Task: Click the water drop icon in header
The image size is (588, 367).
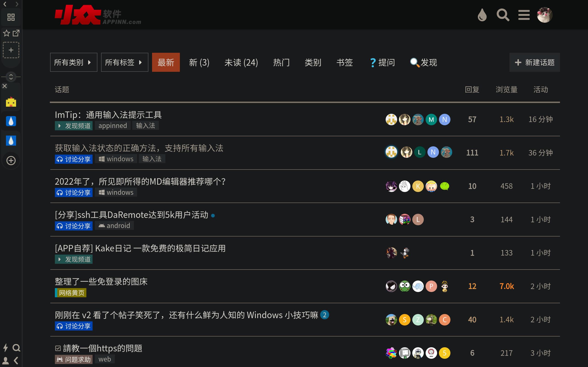Action: click(482, 15)
